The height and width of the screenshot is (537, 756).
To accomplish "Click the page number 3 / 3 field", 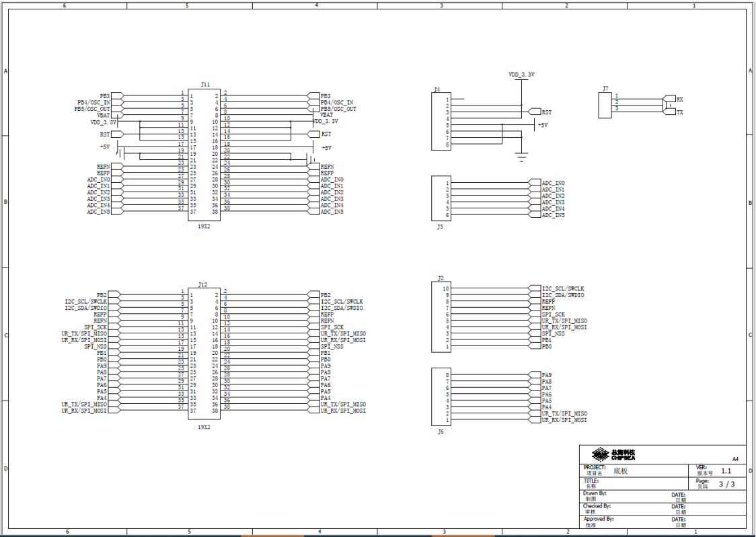I will point(726,484).
